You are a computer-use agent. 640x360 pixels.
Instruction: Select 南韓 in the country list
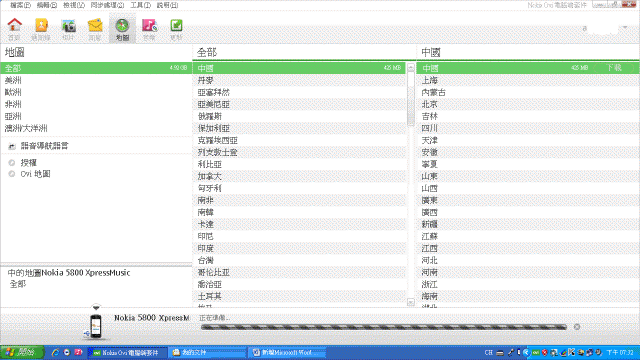[x=300, y=212]
